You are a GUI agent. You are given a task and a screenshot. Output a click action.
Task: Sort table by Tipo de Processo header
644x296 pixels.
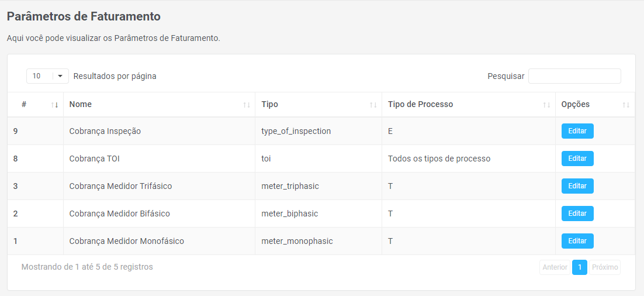(420, 104)
